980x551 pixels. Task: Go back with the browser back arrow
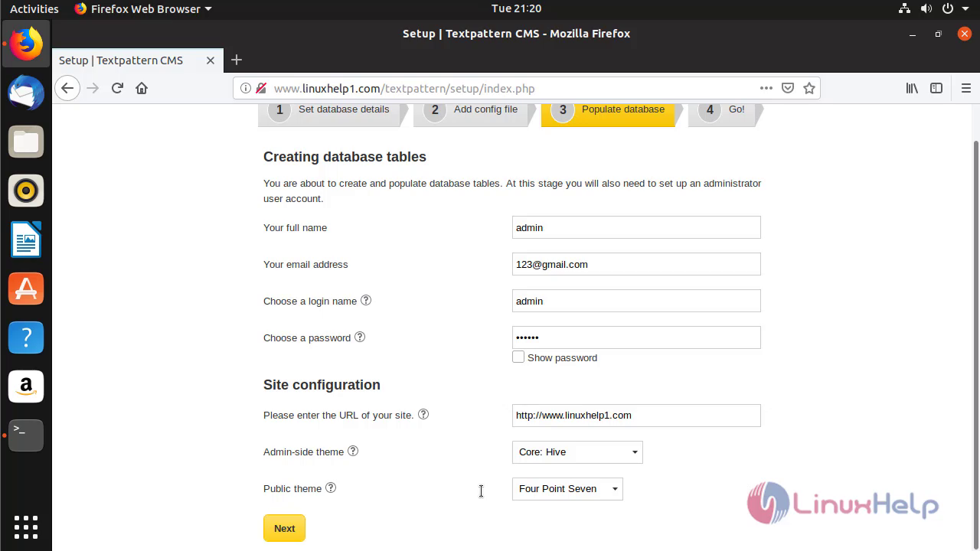point(67,88)
